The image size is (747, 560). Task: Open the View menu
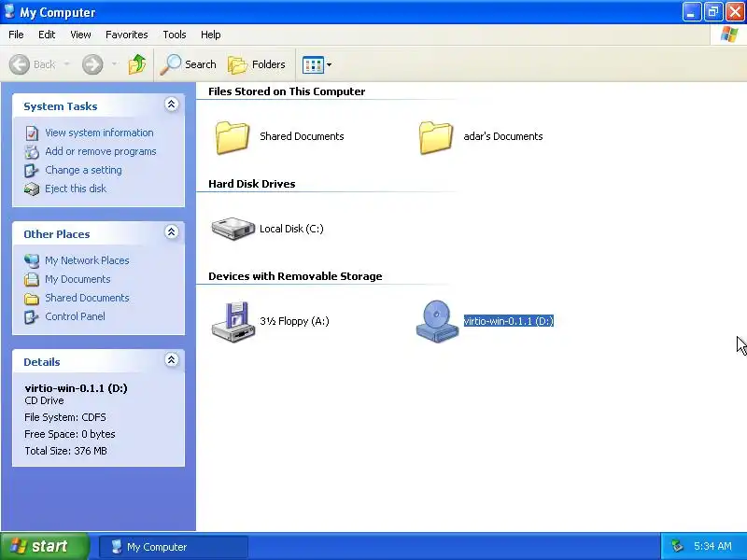pyautogui.click(x=80, y=35)
